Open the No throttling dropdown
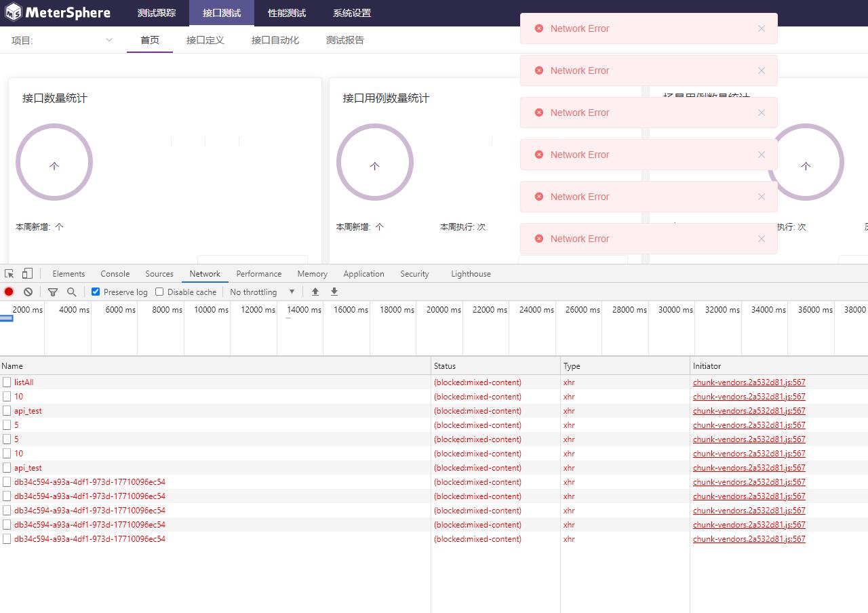The image size is (868, 613). coord(263,292)
